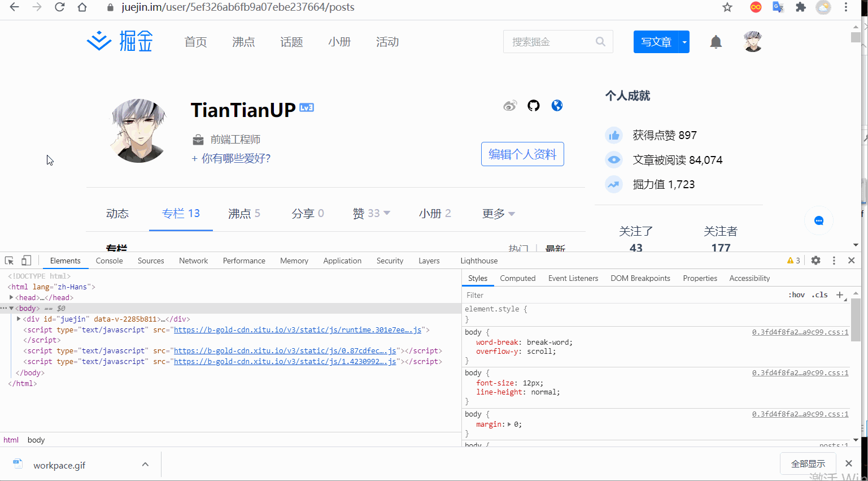Toggle the .cls class editor
The image size is (868, 481).
[x=819, y=295]
